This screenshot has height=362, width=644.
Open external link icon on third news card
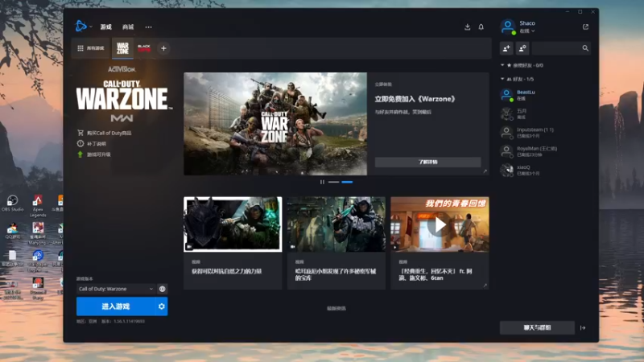click(x=485, y=286)
